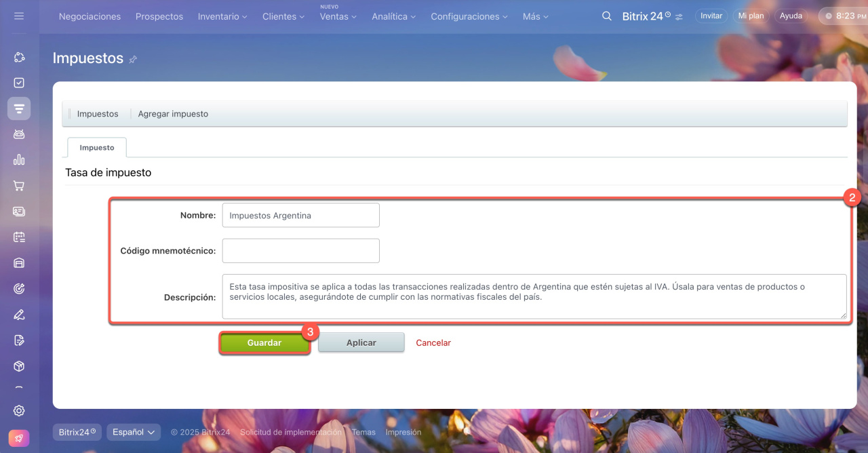
Task: Expand the Analítica dropdown menu
Action: click(393, 16)
